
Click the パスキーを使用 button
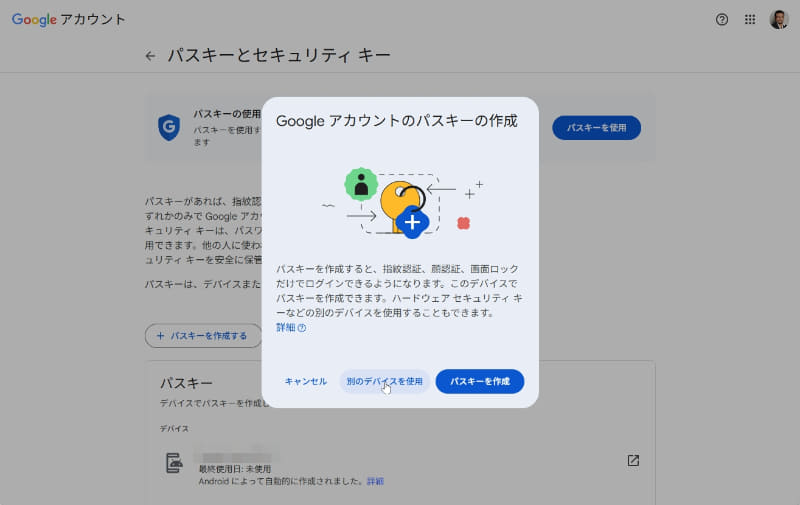(596, 128)
